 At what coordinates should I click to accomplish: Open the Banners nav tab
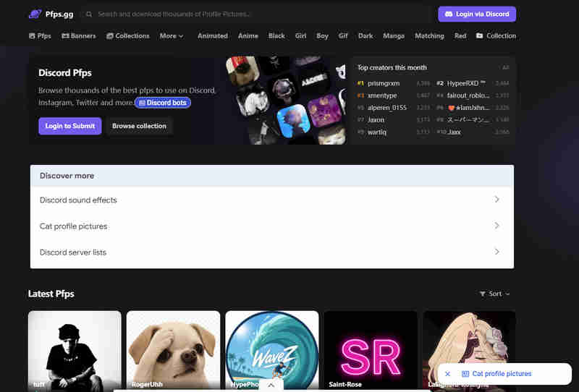(x=79, y=36)
